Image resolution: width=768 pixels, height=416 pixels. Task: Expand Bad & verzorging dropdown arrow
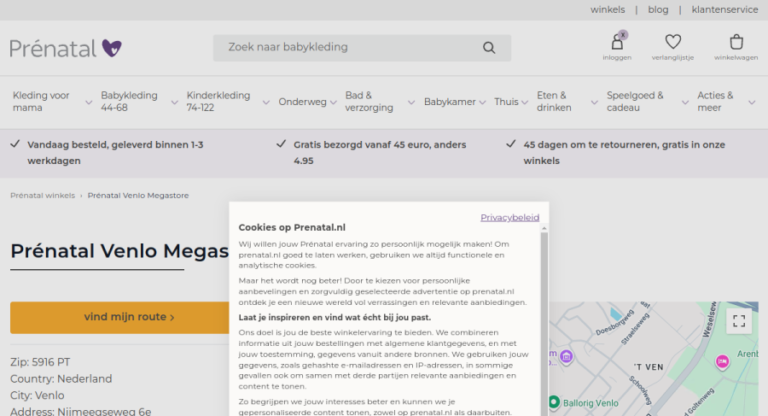click(411, 102)
